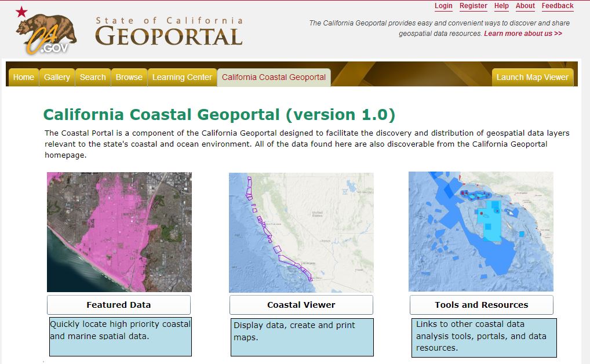Screen dimensions: 590x364
Task: Click the 'The Coastal Portal is a component' paragraph
Action: coord(307,144)
